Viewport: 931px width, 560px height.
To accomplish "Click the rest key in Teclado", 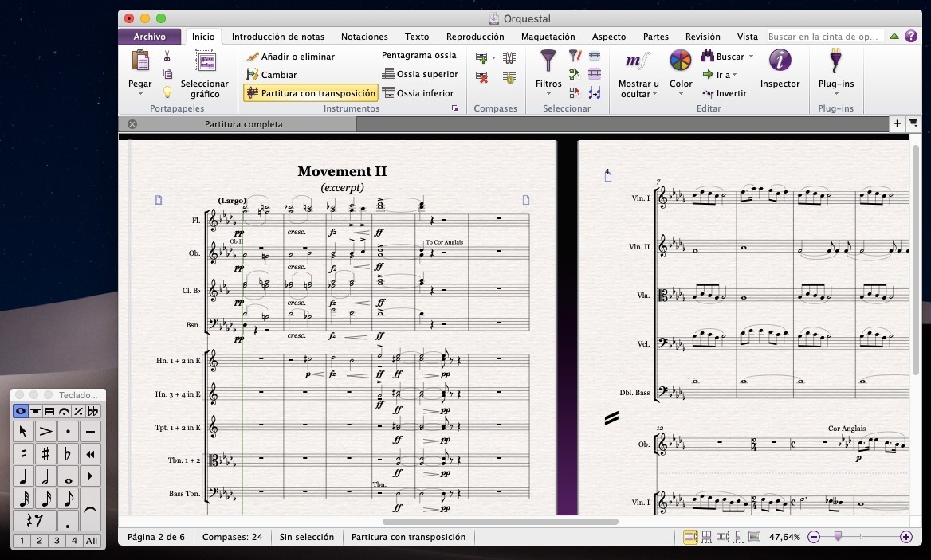I will click(x=34, y=521).
